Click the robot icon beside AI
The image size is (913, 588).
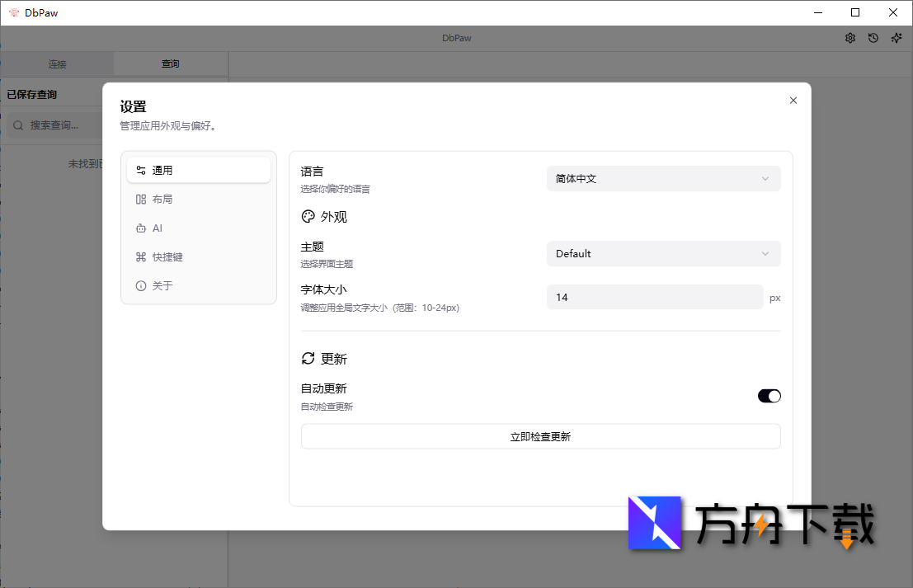[x=141, y=228]
